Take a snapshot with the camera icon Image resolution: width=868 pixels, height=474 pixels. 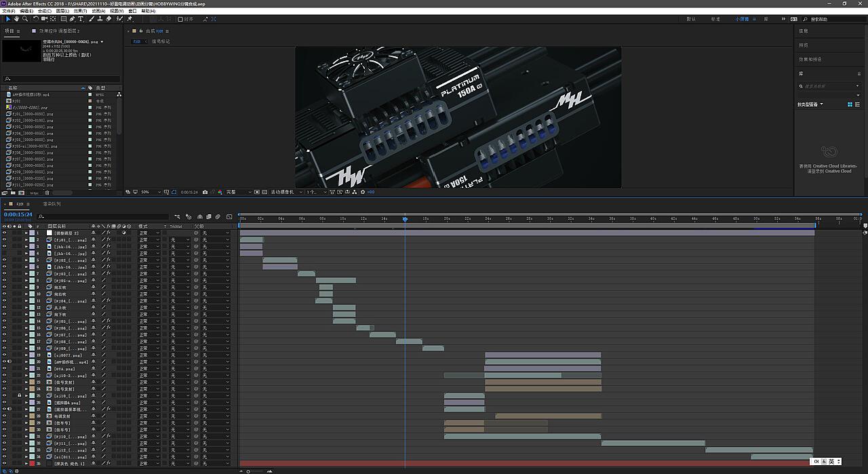(205, 192)
